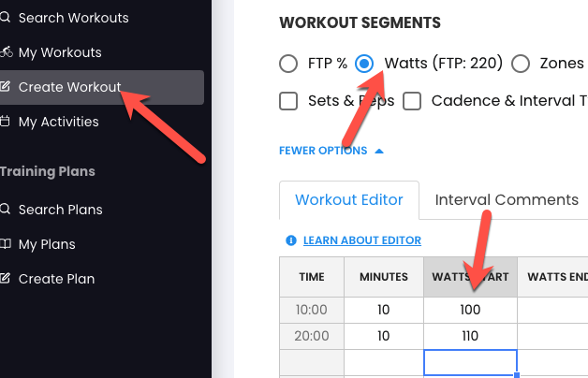
Task: Enable the Cadence & Interval checkbox
Action: [412, 101]
